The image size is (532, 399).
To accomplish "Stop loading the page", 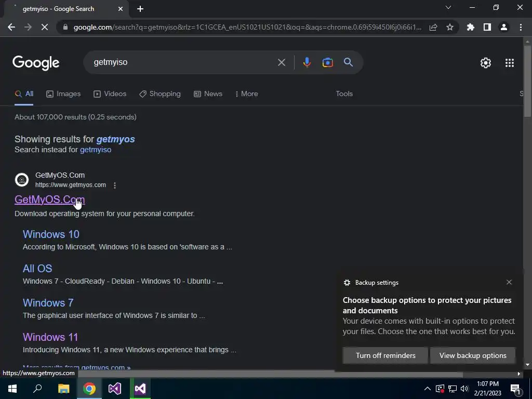I will 45,27.
